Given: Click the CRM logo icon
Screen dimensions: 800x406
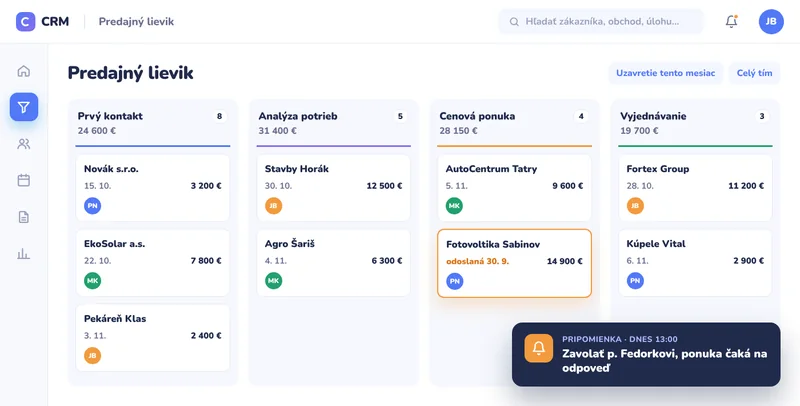Looking at the screenshot, I should [x=26, y=21].
